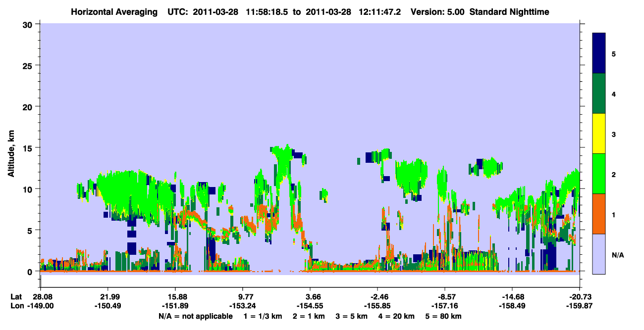644x330 pixels.
Task: Click the longitude value -149.00
Action: pyautogui.click(x=40, y=306)
